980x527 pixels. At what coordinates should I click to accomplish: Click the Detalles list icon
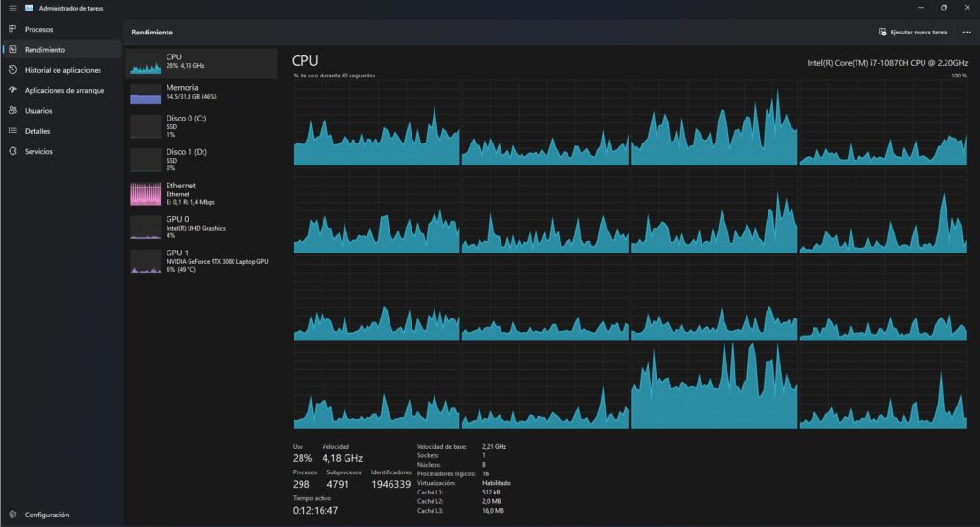click(12, 131)
